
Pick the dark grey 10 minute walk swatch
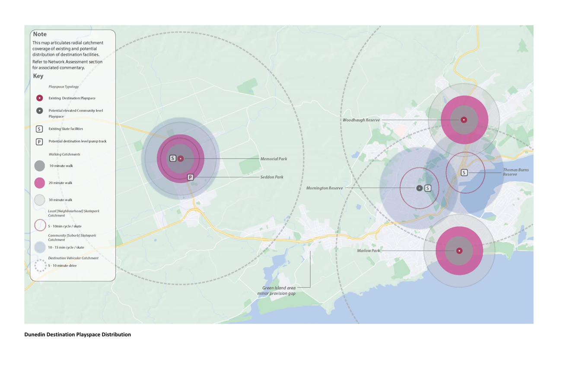pyautogui.click(x=39, y=166)
